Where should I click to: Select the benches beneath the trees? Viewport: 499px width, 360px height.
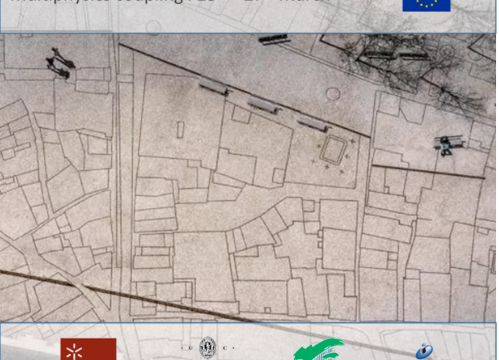coord(396,54)
